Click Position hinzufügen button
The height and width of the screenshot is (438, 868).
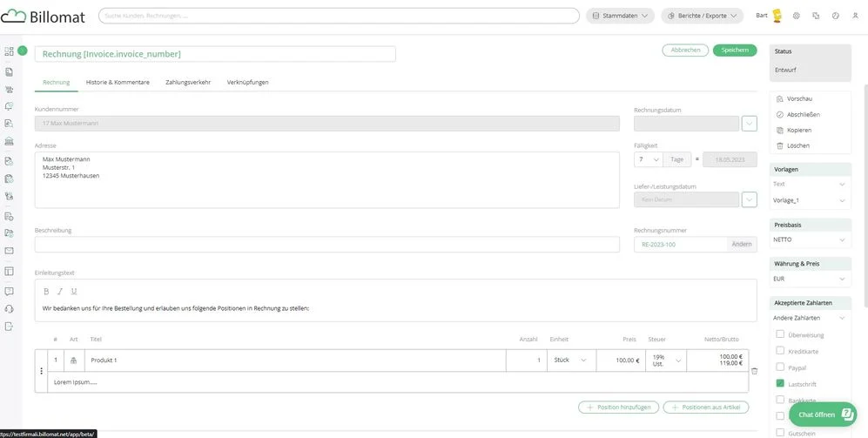point(618,407)
